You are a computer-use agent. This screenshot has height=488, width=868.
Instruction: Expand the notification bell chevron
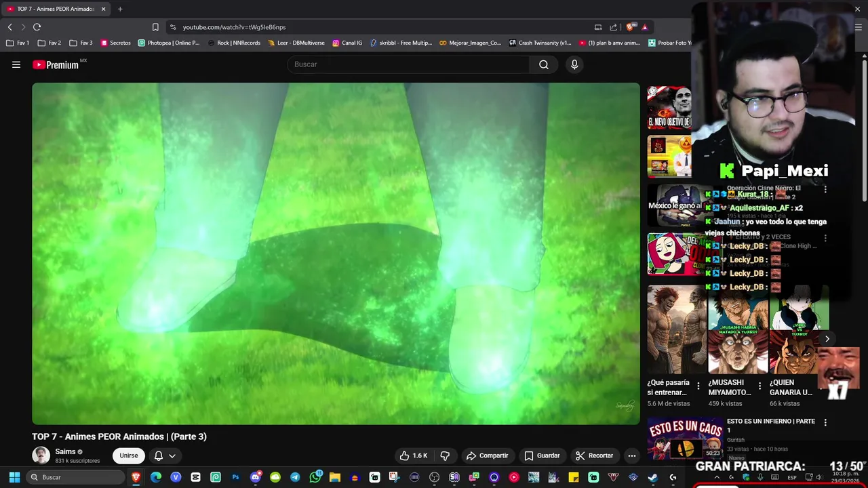172,455
